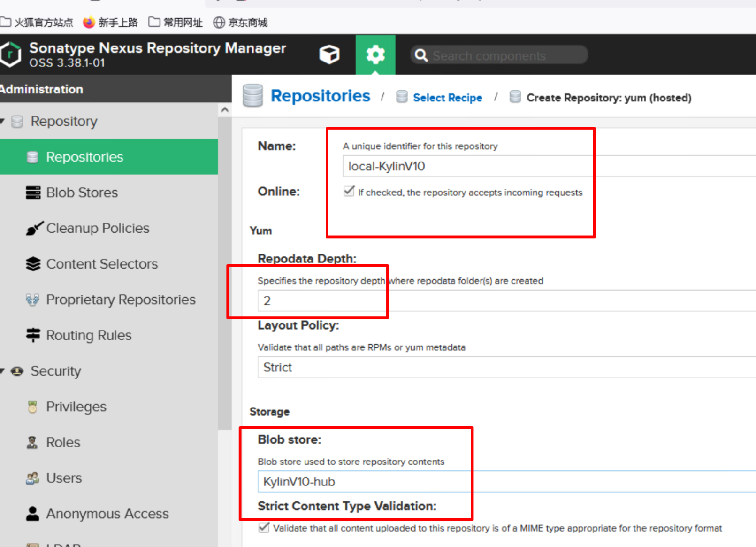Click the Repository database icon in sidebar
This screenshot has width=756, height=547.
click(x=17, y=122)
